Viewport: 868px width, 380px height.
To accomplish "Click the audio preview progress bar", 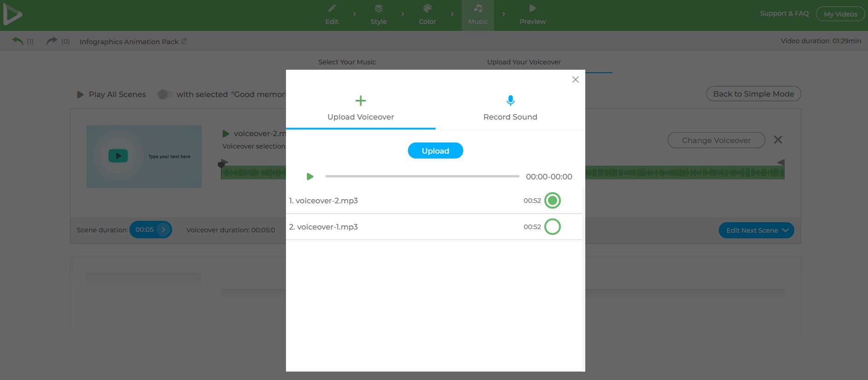I will tap(422, 176).
